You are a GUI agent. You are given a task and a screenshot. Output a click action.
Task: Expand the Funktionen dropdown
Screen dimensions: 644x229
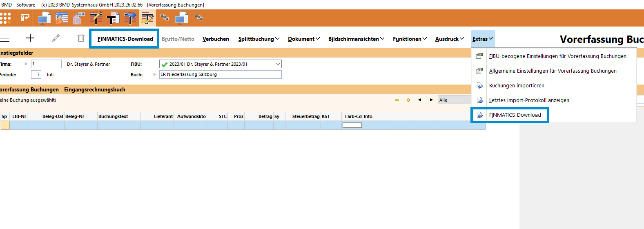pos(410,39)
